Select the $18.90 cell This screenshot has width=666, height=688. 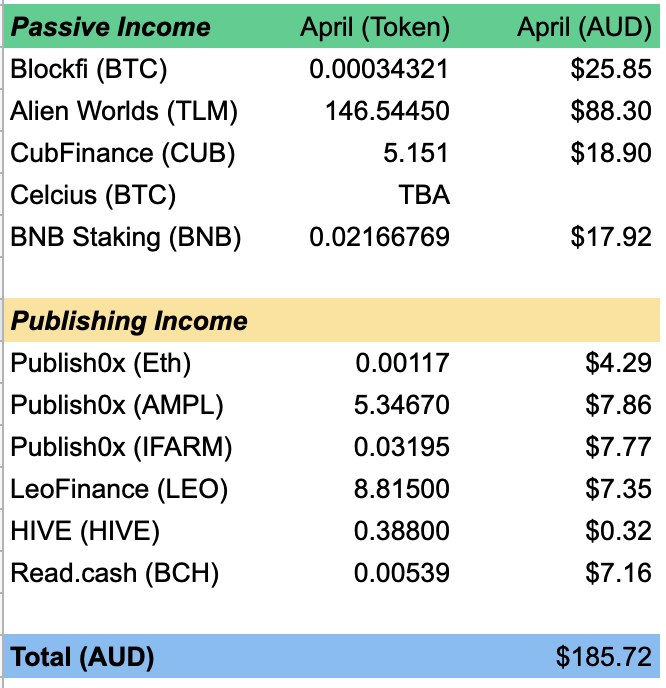click(x=611, y=153)
